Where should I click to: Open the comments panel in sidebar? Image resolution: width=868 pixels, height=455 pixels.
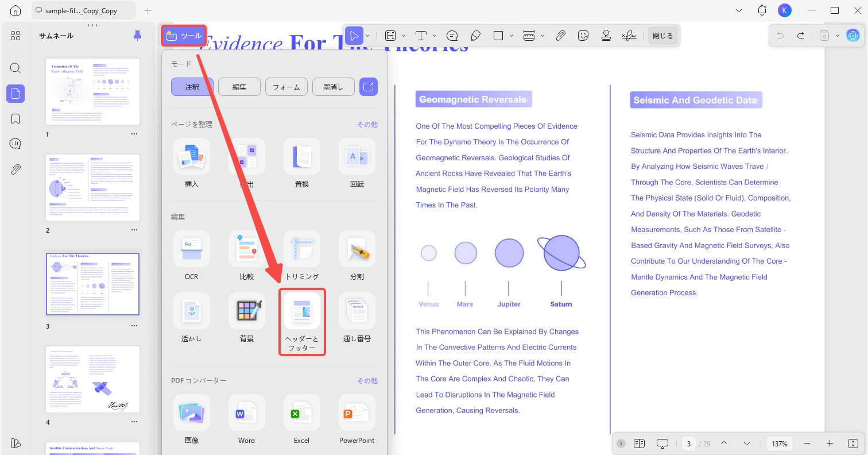[x=15, y=144]
